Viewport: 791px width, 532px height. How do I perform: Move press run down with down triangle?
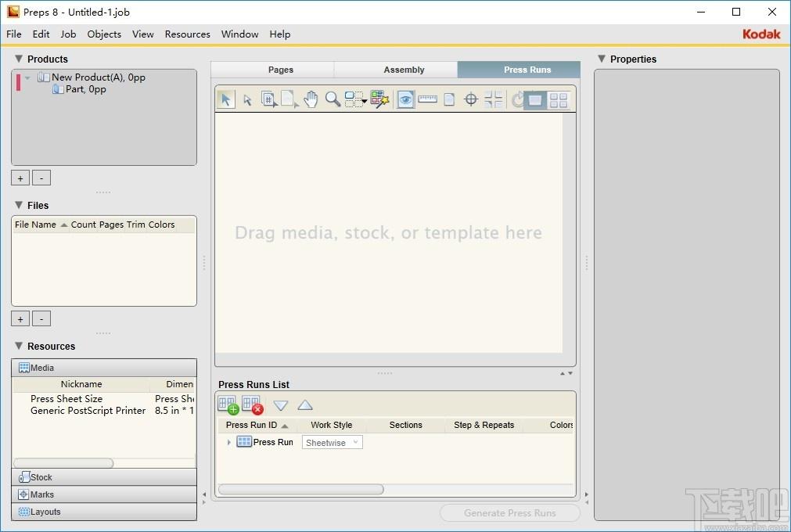point(280,405)
